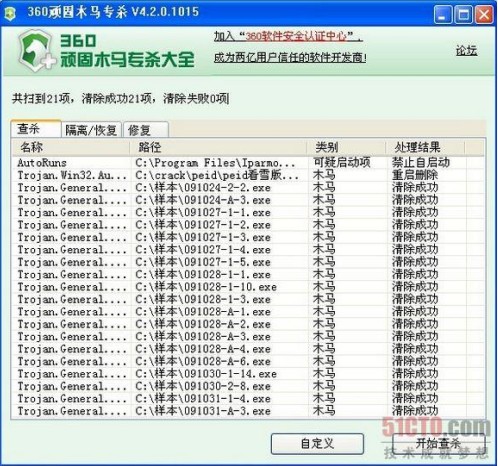Sort by the 名称 column header
The width and height of the screenshot is (498, 466).
[x=71, y=147]
